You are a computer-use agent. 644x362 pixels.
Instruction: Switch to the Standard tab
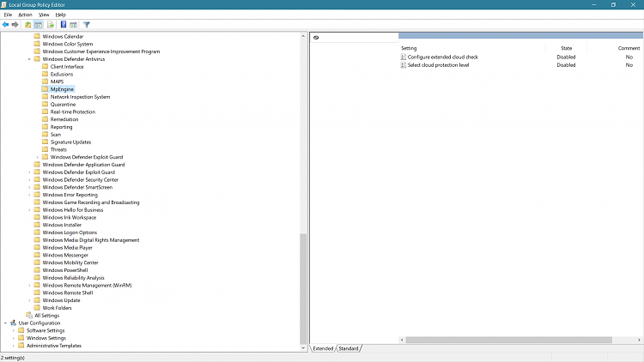349,348
